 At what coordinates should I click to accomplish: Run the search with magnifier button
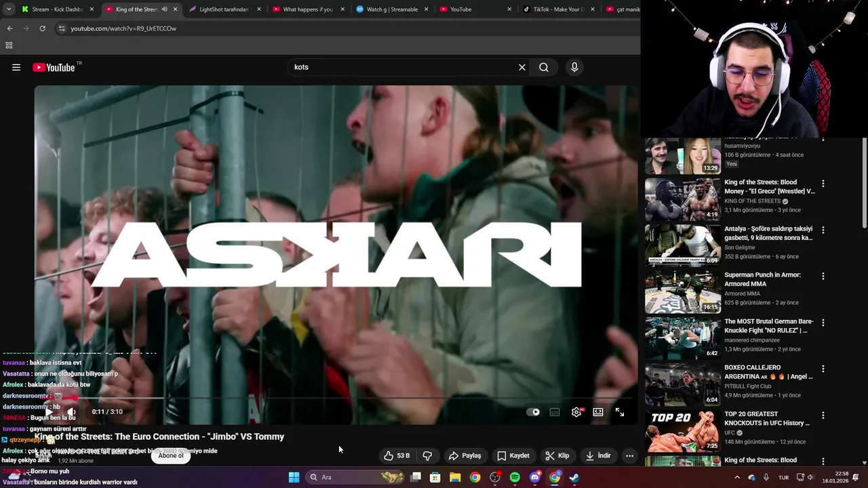(544, 67)
